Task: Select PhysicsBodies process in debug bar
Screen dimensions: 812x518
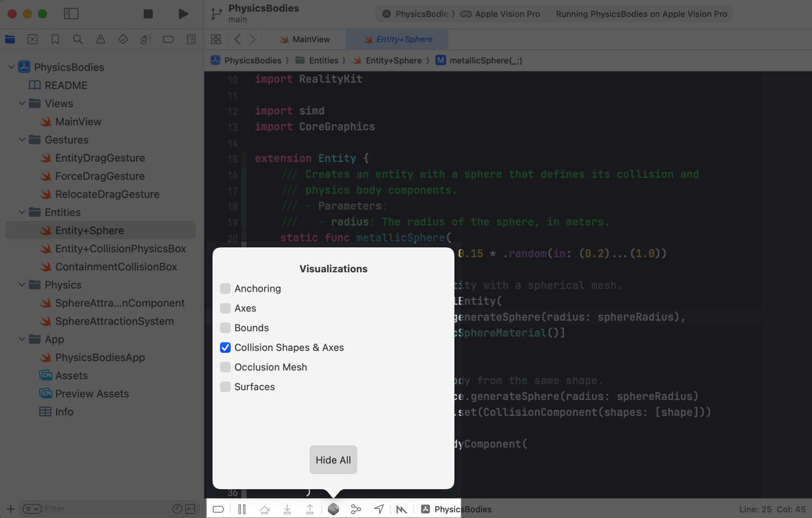Action: 456,509
